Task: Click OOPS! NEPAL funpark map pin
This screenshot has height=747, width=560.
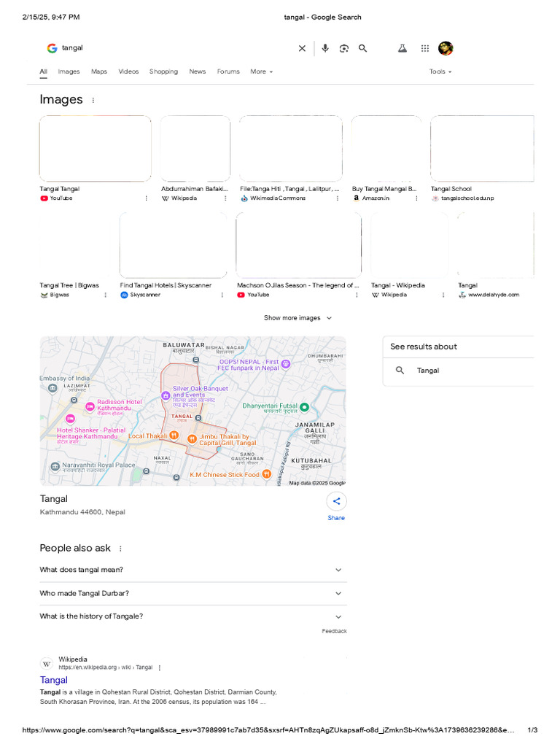Action: (286, 365)
